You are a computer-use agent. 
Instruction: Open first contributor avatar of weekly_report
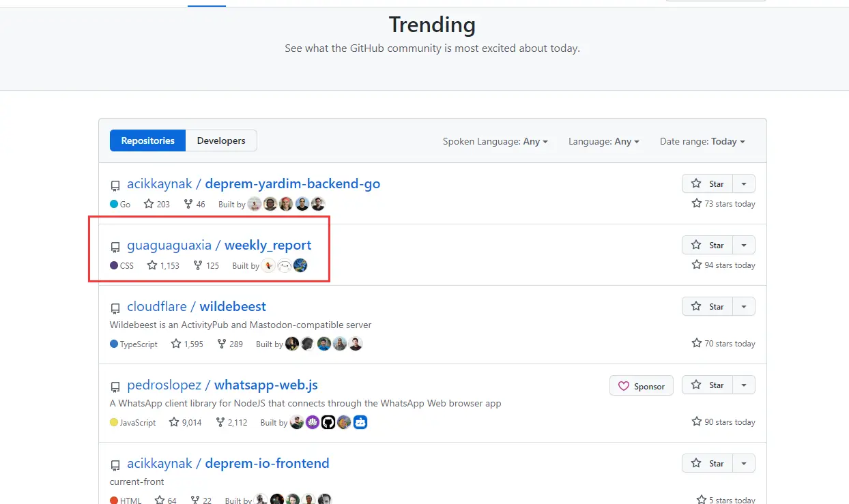268,265
